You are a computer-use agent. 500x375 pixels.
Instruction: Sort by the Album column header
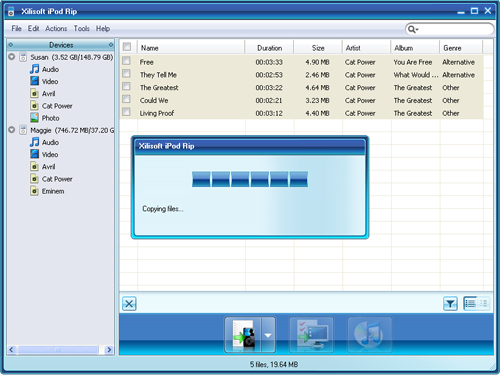coord(415,48)
